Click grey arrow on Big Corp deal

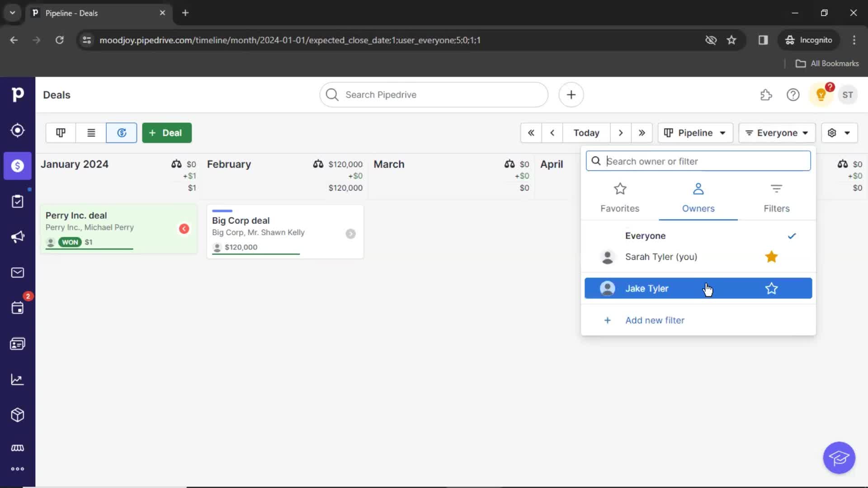click(350, 234)
